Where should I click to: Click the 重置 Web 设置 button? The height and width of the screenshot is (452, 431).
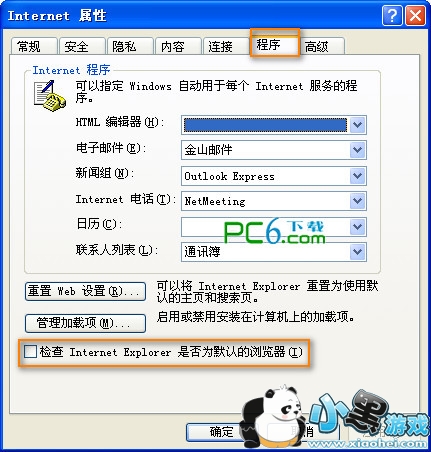85,292
